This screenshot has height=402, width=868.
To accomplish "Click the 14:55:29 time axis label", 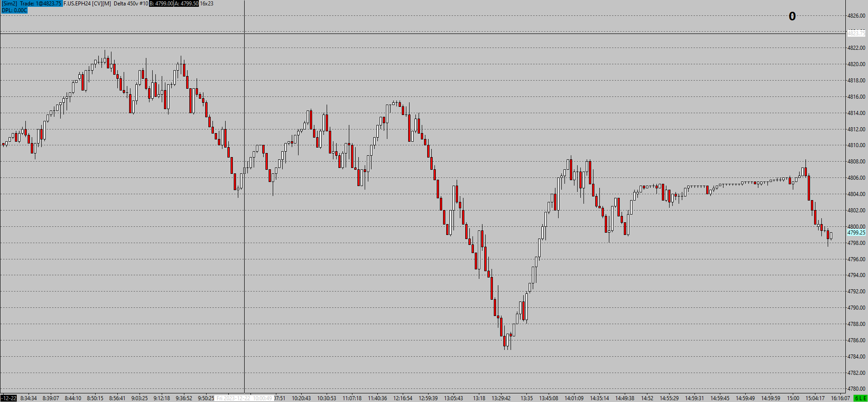I will (x=669, y=398).
